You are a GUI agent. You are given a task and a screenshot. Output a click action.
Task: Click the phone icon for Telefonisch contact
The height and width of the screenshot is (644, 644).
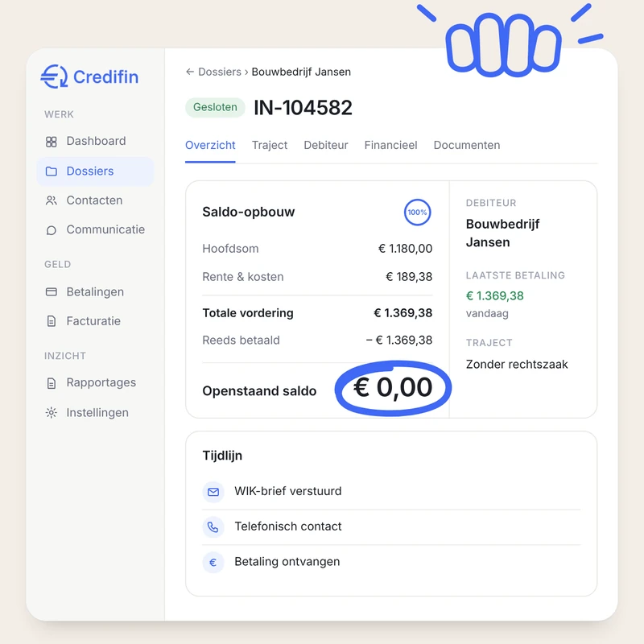213,527
